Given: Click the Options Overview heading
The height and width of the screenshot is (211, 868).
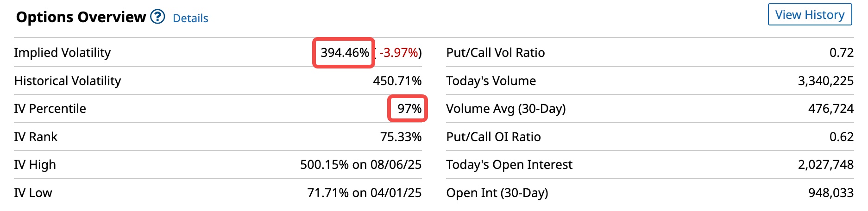Looking at the screenshot, I should point(81,17).
